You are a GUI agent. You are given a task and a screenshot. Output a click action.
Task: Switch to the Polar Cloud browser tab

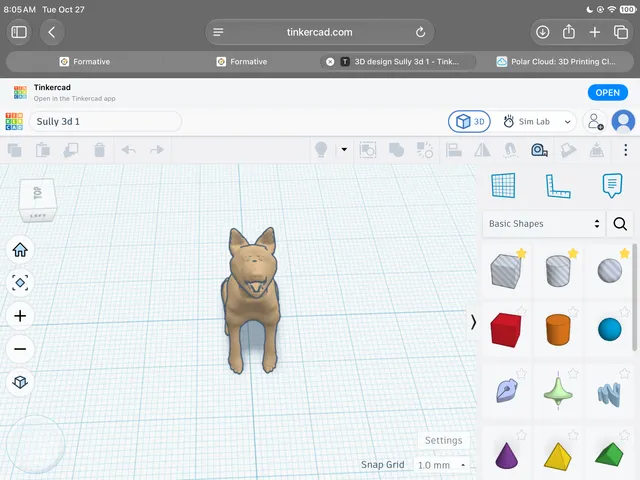click(x=555, y=62)
